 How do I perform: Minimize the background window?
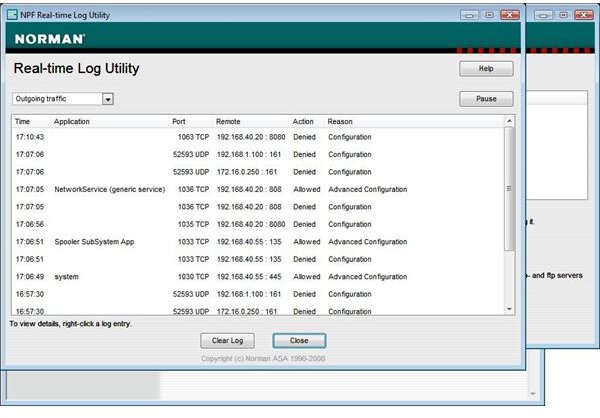pos(543,15)
